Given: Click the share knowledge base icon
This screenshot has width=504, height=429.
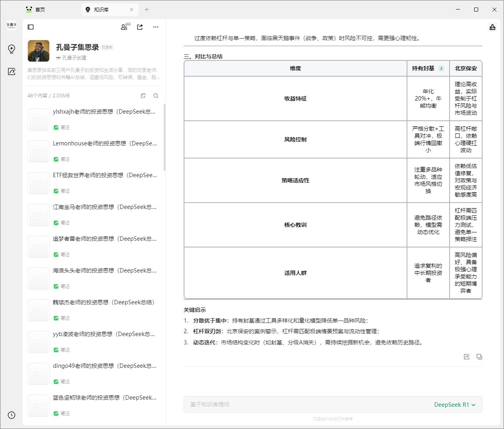Looking at the screenshot, I should 140,27.
